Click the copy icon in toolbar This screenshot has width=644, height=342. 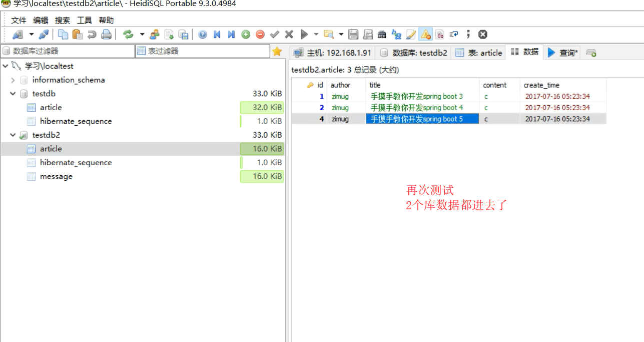[63, 35]
